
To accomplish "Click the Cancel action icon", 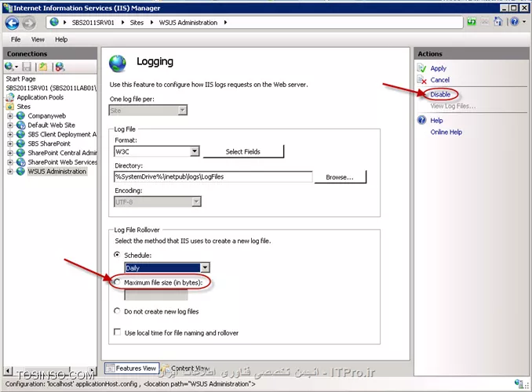I will point(421,80).
